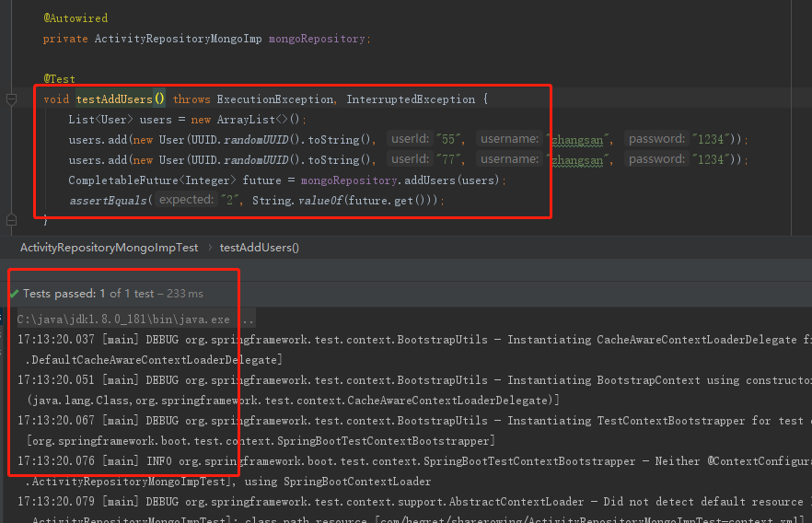
Task: Click the @Autowired annotation
Action: (75, 18)
